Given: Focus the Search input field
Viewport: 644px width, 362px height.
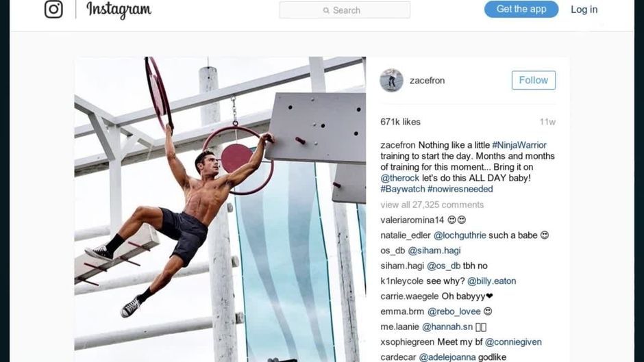Looking at the screenshot, I should [345, 10].
